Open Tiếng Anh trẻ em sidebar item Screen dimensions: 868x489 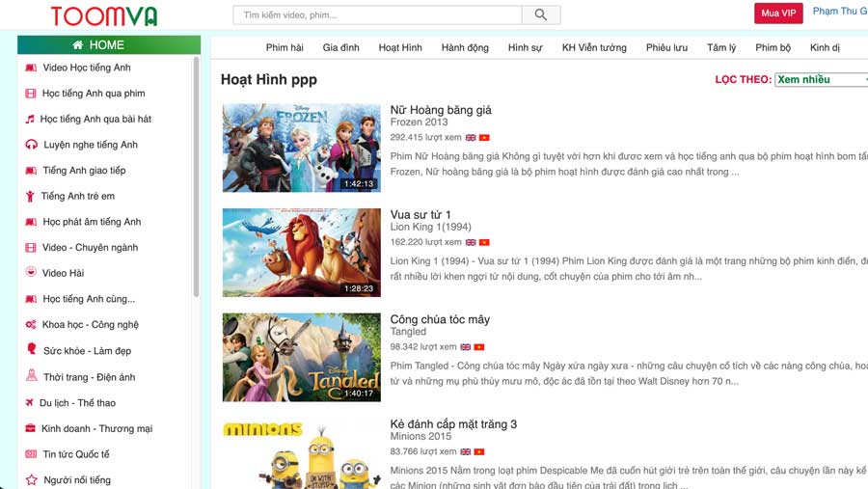pyautogui.click(x=78, y=196)
